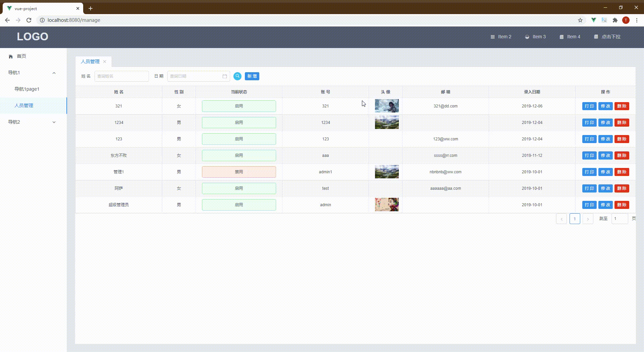Click the Item 3 pie icon
Screen dimensions: 644x352
527,37
